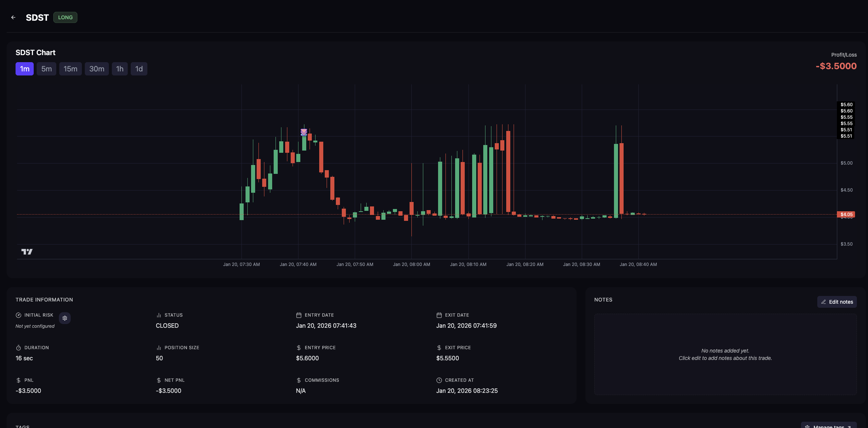
Task: Open the initial risk settings gear
Action: click(65, 318)
